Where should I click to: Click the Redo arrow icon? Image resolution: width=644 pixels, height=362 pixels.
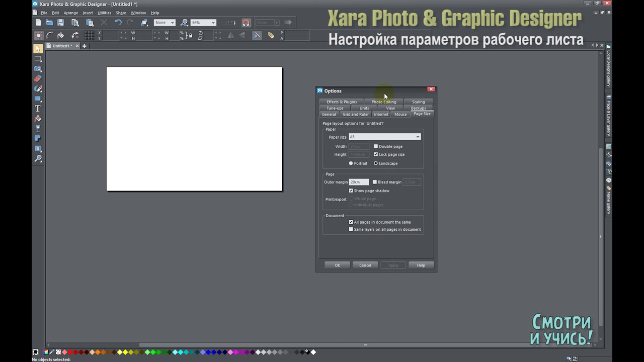(130, 23)
